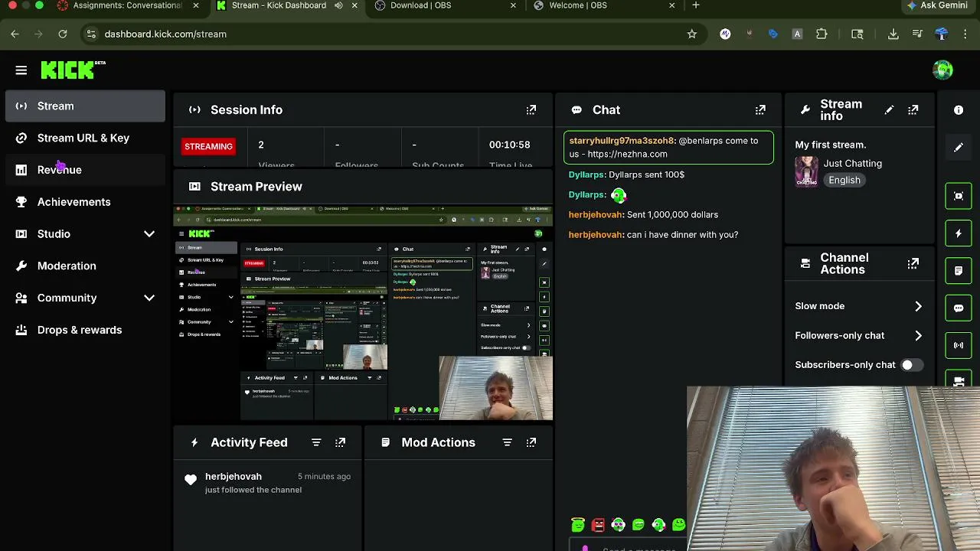Open Achievements page
Screen dimensions: 980x551
click(85, 202)
